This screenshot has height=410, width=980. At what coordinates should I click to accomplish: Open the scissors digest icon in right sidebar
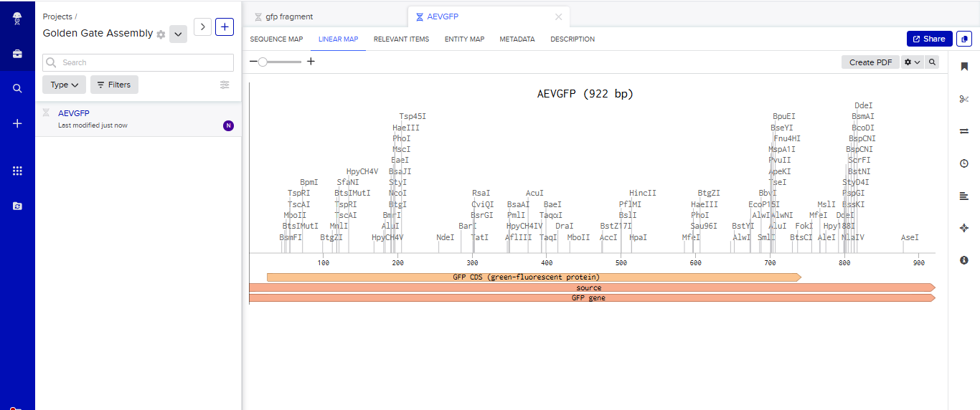tap(963, 99)
